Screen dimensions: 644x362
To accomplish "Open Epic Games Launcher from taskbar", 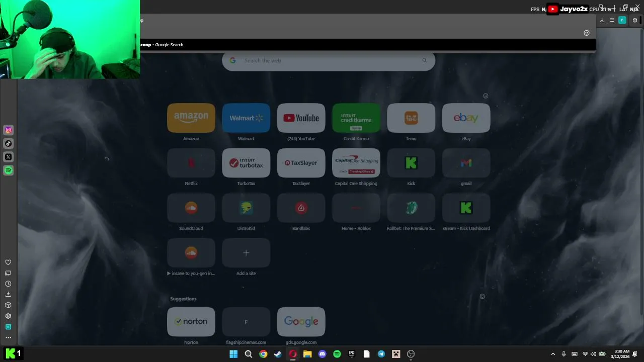I will [352, 354].
